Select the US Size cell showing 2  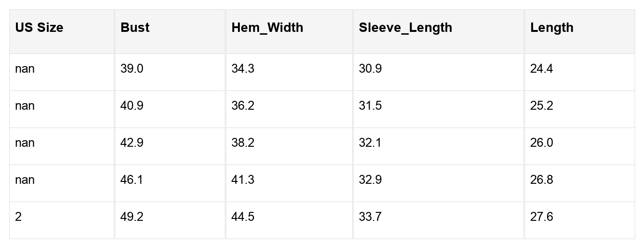tap(18, 217)
